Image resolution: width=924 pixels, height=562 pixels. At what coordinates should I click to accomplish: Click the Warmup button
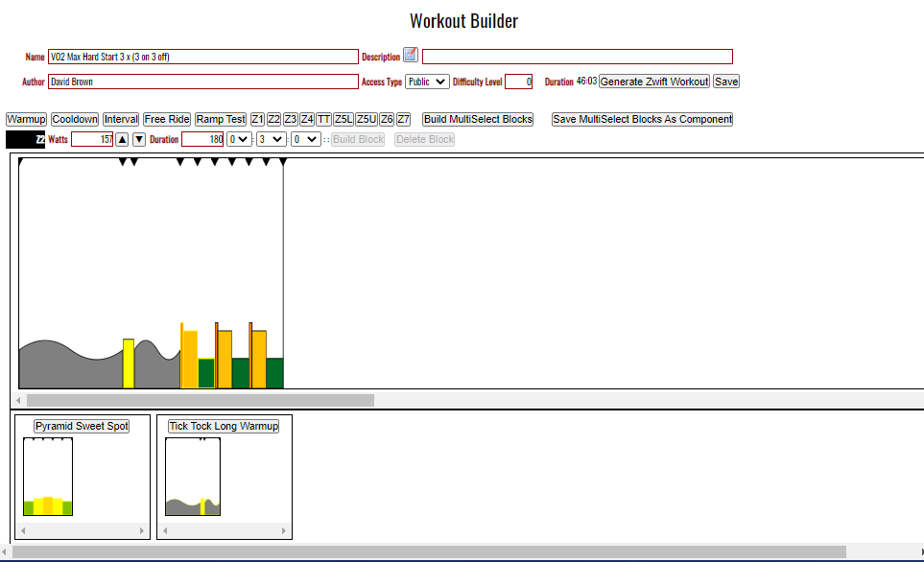pyautogui.click(x=26, y=120)
